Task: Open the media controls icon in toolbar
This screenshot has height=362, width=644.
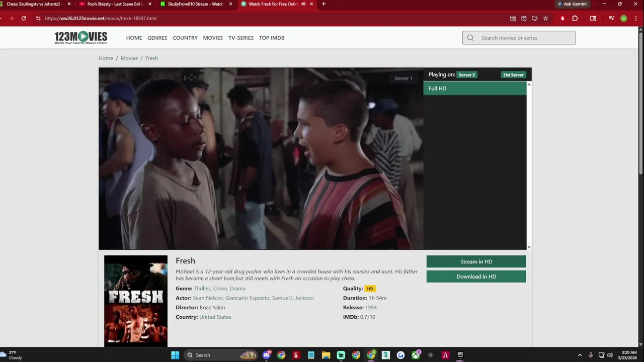Action: tap(611, 18)
